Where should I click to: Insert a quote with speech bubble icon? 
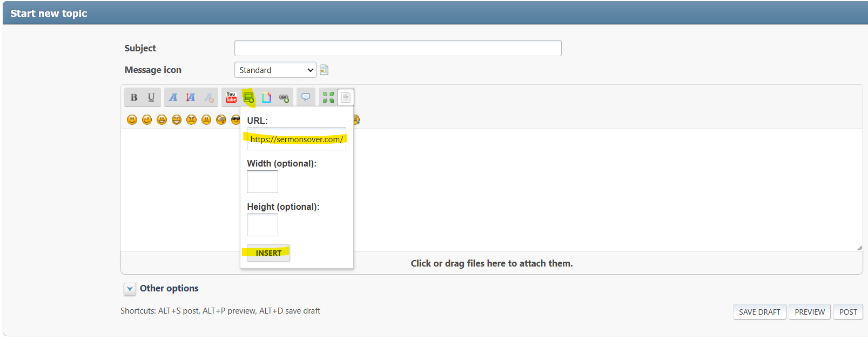[x=306, y=97]
